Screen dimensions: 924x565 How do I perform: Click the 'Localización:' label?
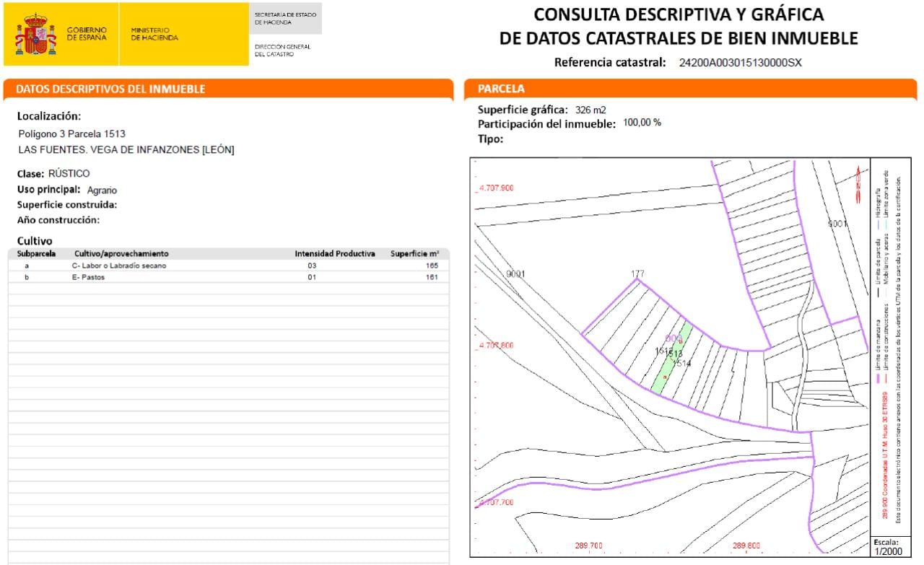click(49, 116)
